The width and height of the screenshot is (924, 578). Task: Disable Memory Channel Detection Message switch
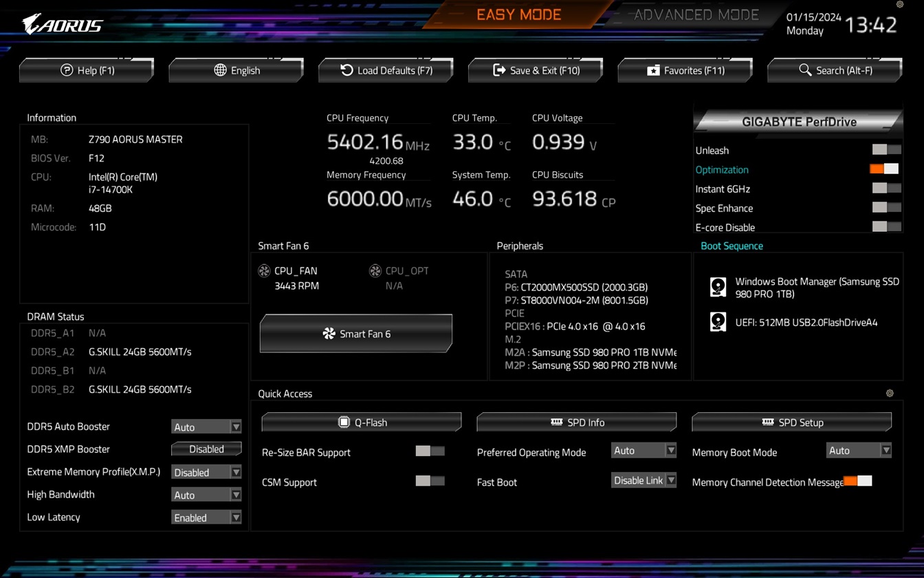pyautogui.click(x=857, y=481)
